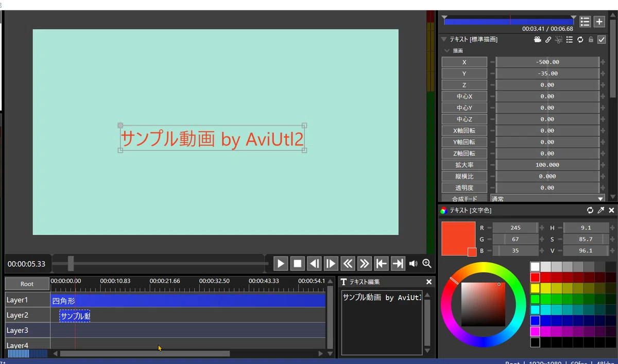
Task: Click the Y value field showing -35.00
Action: (x=547, y=74)
